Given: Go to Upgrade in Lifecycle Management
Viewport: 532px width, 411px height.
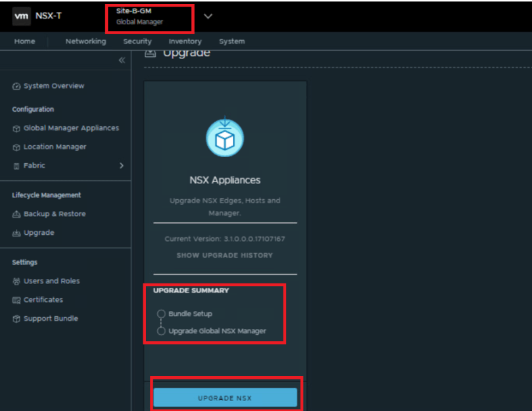Looking at the screenshot, I should pyautogui.click(x=39, y=233).
